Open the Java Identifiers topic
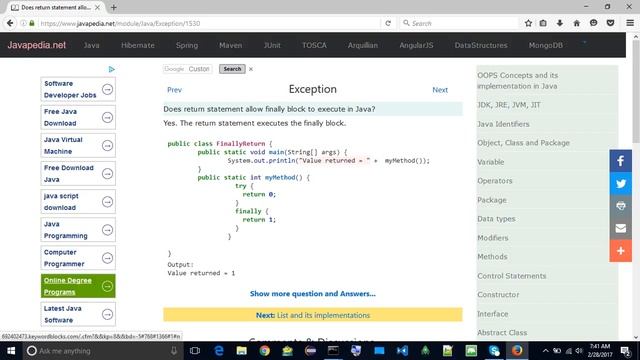 [503, 124]
